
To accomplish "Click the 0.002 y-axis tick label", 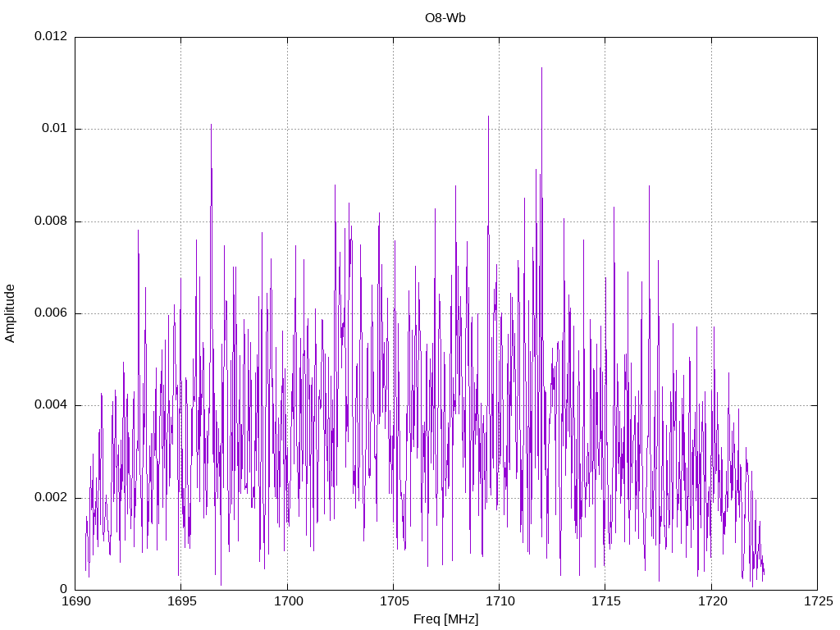I will point(51,497).
